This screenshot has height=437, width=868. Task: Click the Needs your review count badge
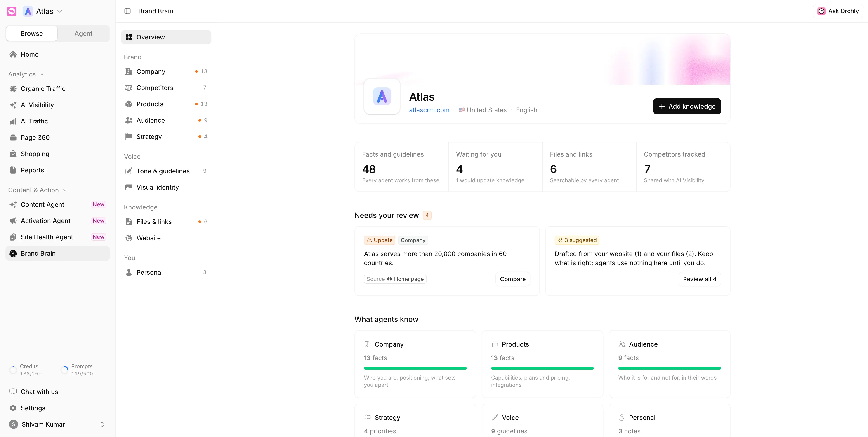427,215
